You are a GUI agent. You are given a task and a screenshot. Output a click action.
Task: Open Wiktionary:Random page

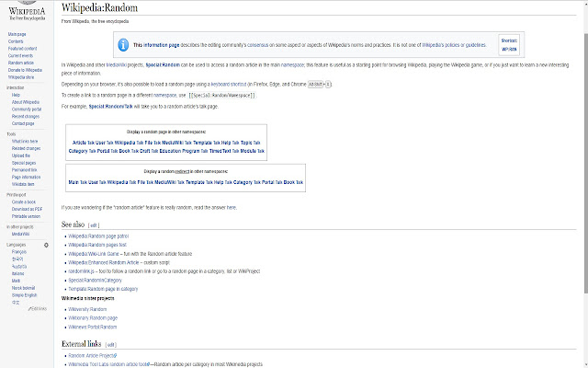click(93, 318)
